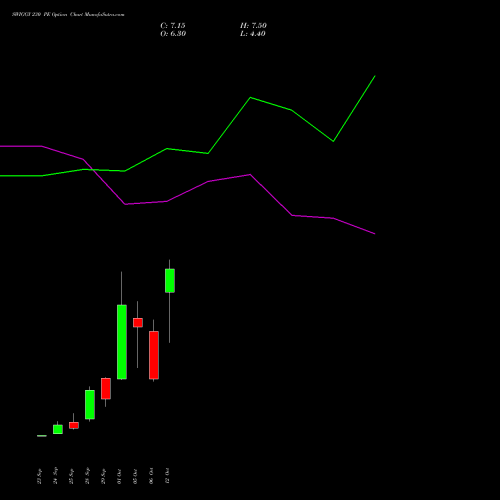Click the small green candle above 24 Sep
This screenshot has height=500, width=500.
[x=58, y=429]
